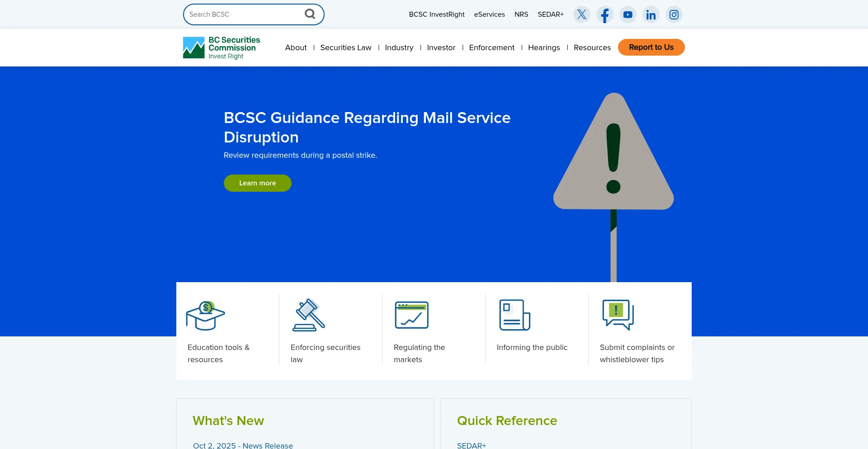The width and height of the screenshot is (868, 449).
Task: Follow the BCSC InvestRight link
Action: pyautogui.click(x=436, y=14)
